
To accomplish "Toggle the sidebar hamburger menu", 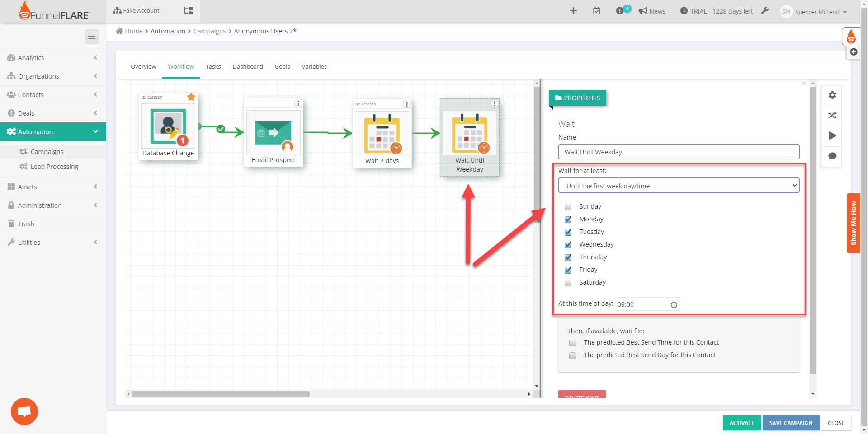I will point(92,37).
